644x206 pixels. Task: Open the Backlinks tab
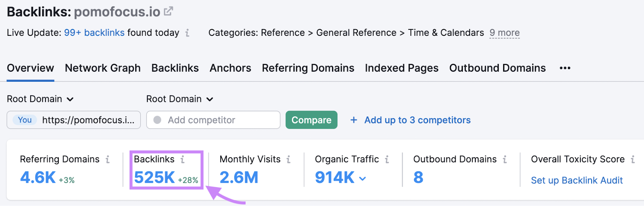tap(175, 68)
